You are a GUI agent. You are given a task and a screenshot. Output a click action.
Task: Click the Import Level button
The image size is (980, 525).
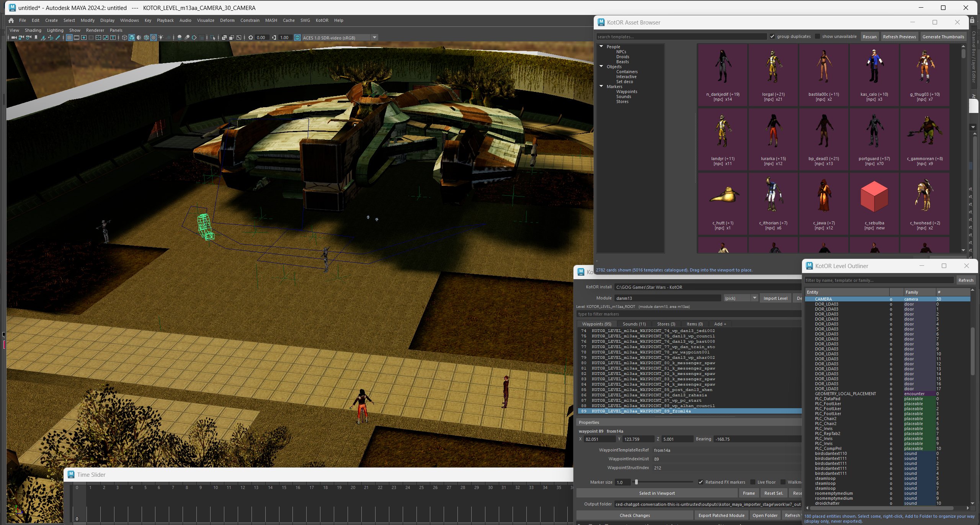click(775, 298)
